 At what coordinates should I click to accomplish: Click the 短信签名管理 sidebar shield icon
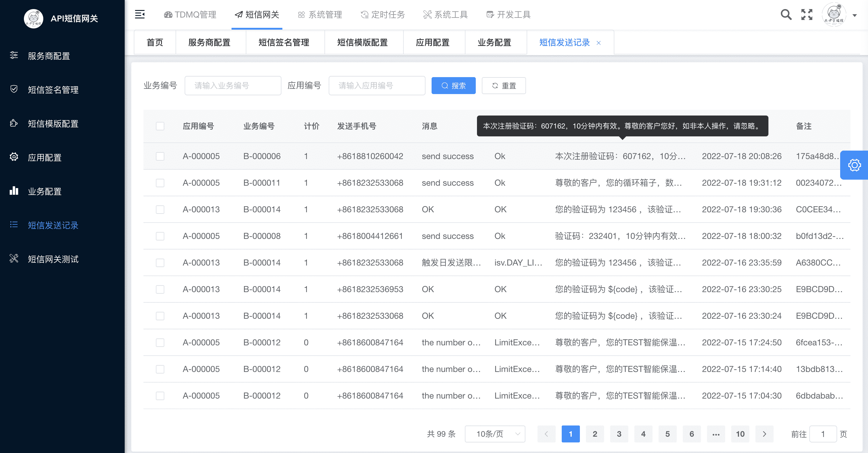coord(14,89)
